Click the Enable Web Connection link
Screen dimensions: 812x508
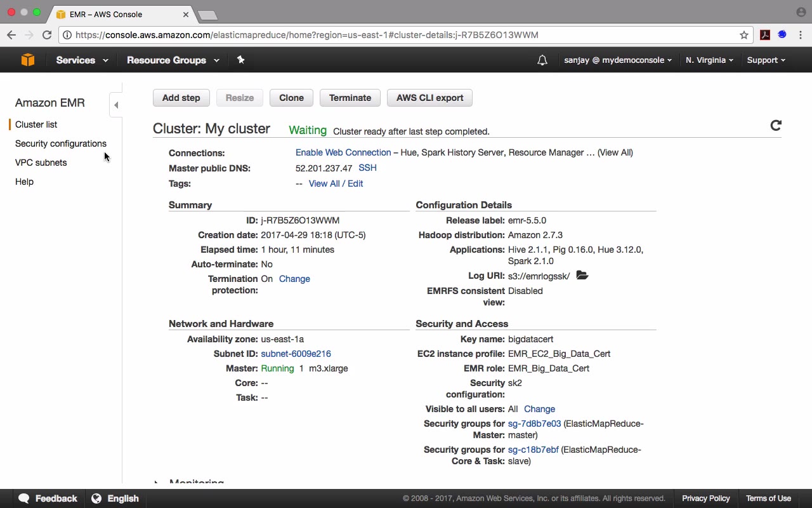click(x=343, y=152)
